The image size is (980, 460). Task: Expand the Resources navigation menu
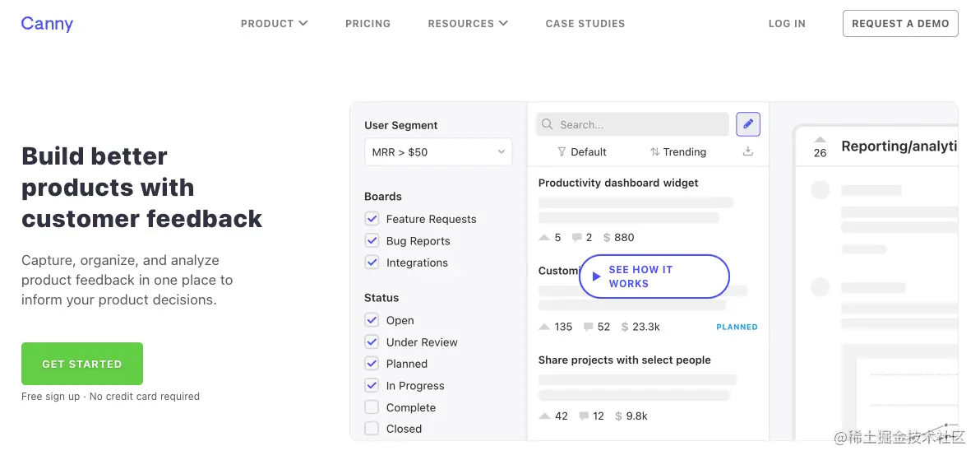pos(467,24)
